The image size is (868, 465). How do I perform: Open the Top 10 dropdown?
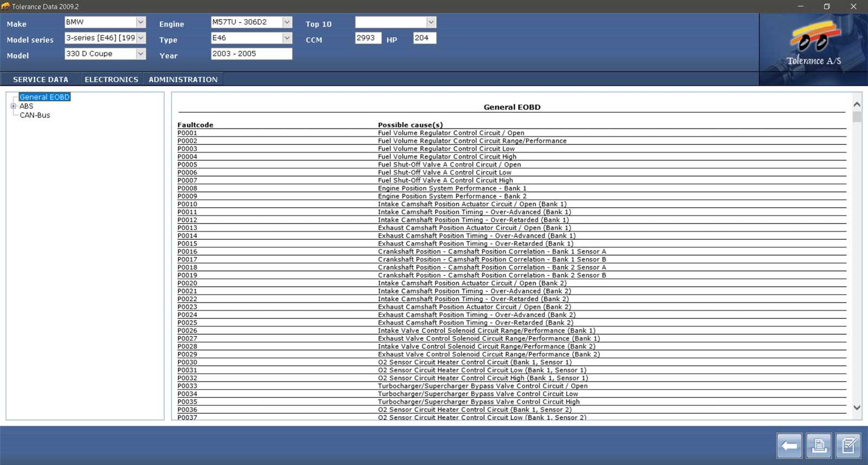point(431,22)
